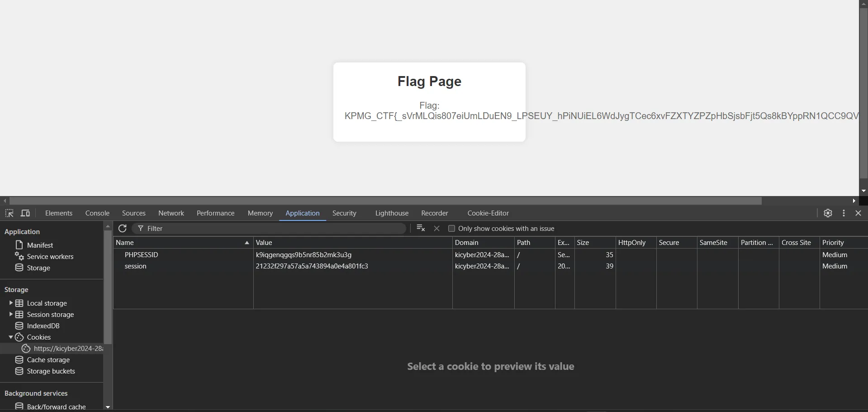This screenshot has width=868, height=412.
Task: Collapse the Cookies tree node
Action: click(11, 337)
